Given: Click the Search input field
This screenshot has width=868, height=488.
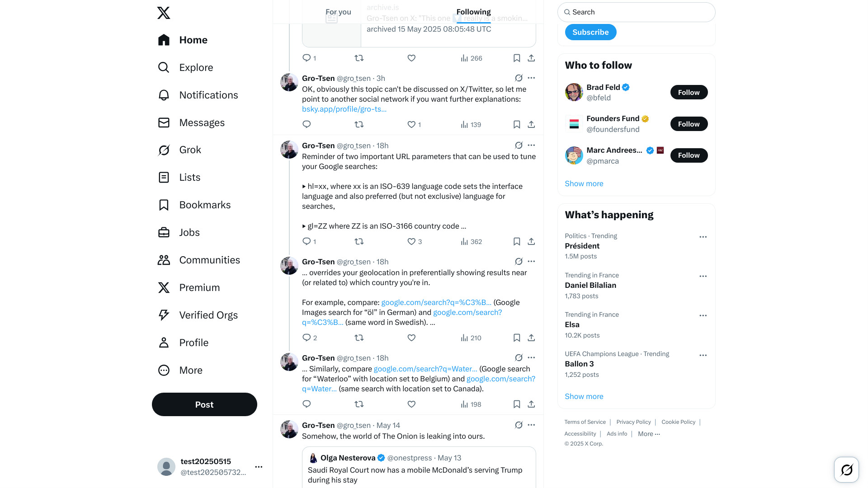Looking at the screenshot, I should click(x=636, y=12).
